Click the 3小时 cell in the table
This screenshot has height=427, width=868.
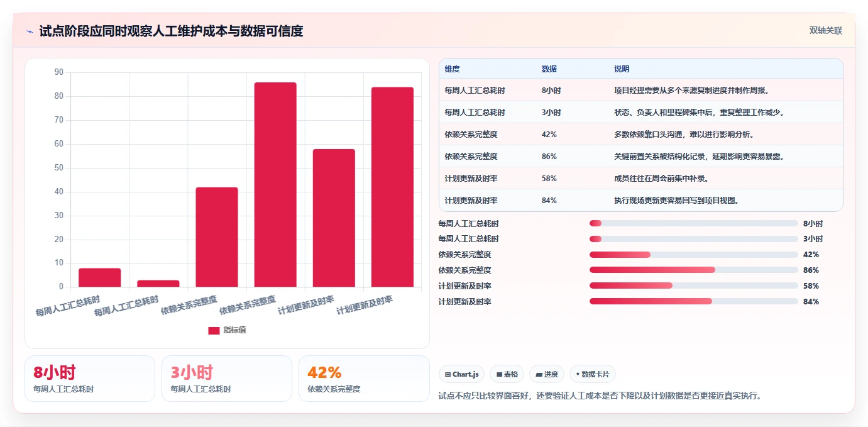point(551,113)
